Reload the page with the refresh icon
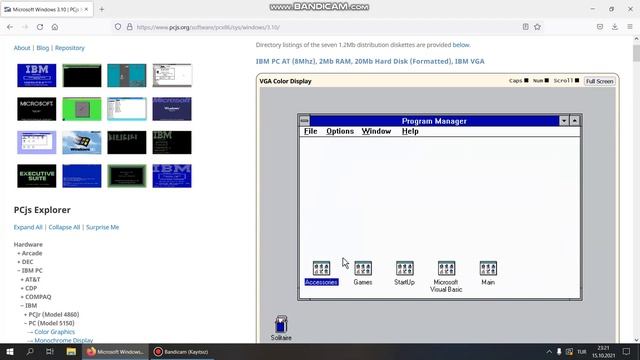This screenshot has height=360, width=640. [40, 27]
